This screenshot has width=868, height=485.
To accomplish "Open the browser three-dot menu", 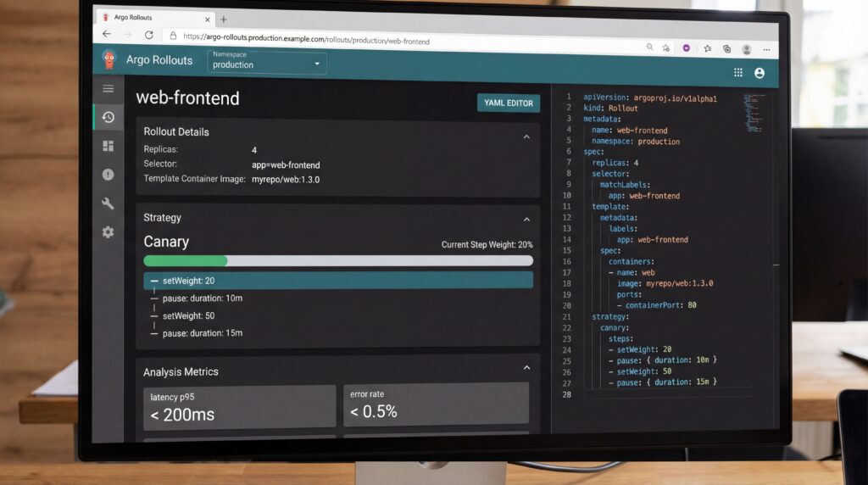I will (x=766, y=50).
